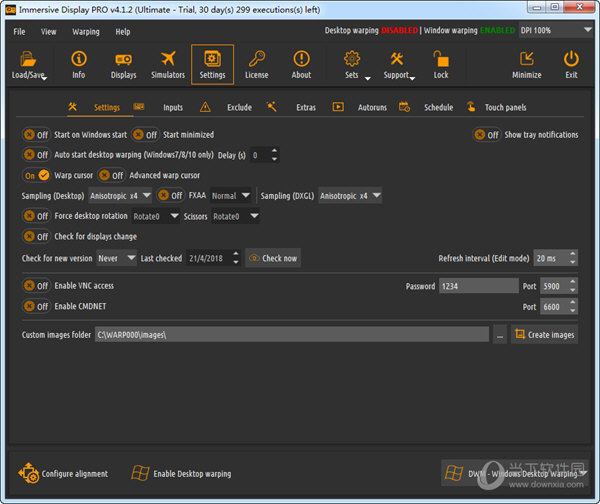
Task: Click the VNC Password field
Action: (479, 286)
